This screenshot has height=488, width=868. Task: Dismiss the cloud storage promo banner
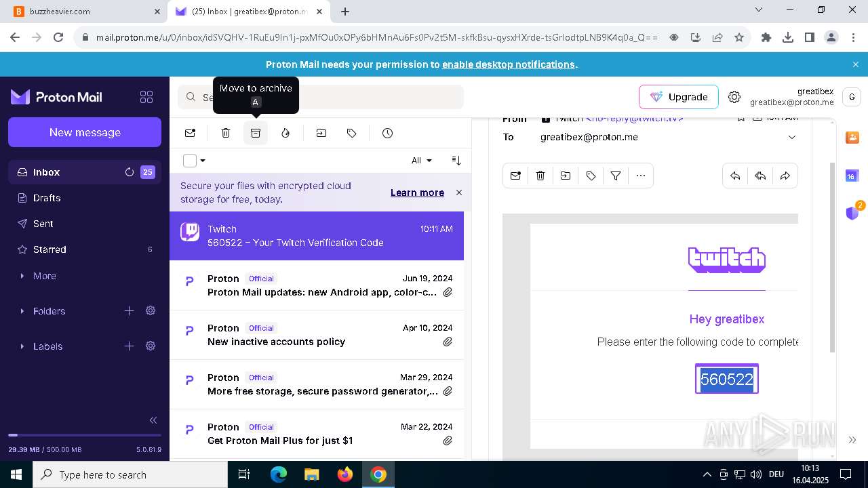tap(459, 192)
